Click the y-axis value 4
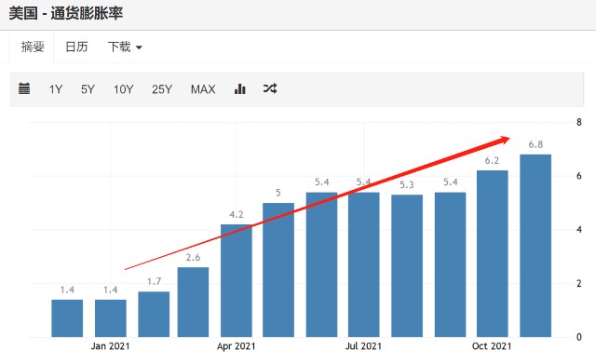596x364 pixels. [x=579, y=230]
